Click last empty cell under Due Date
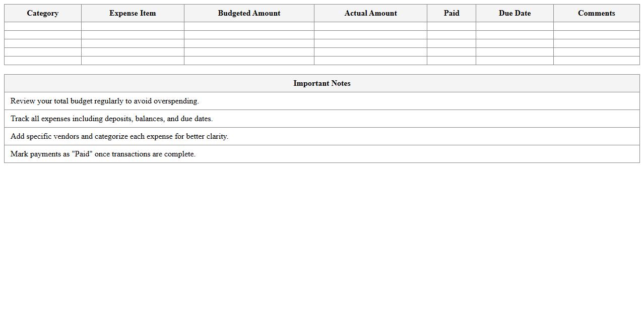This screenshot has width=644, height=328. click(x=514, y=61)
